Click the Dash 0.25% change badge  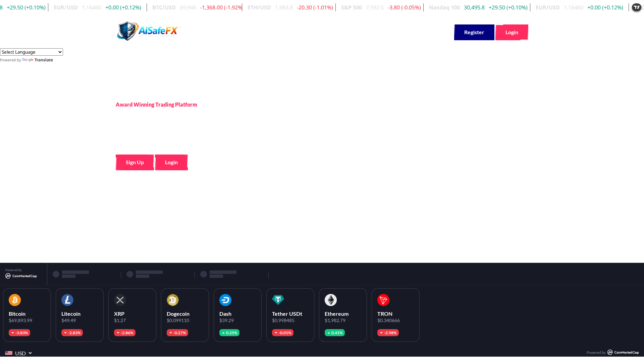coord(229,333)
